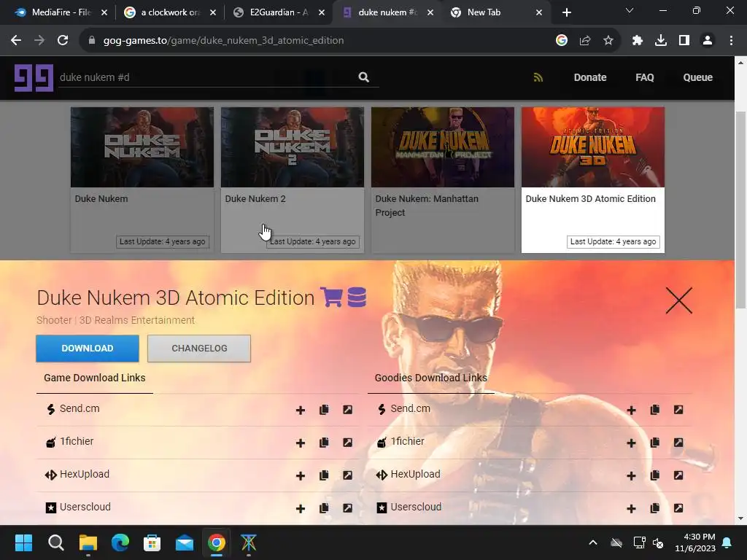The image size is (747, 560).
Task: Show hidden system tray icons chevron
Action: [x=592, y=542]
